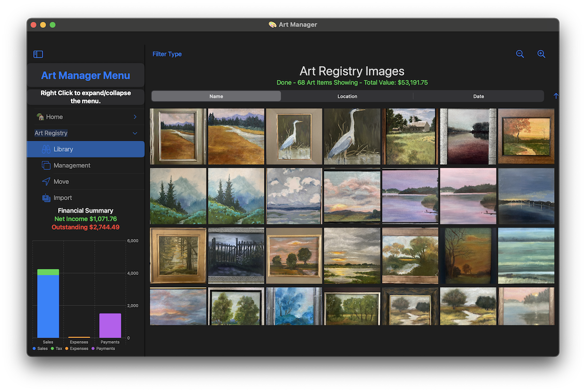This screenshot has height=392, width=586.
Task: Click the Management stacked squares icon
Action: [46, 166]
